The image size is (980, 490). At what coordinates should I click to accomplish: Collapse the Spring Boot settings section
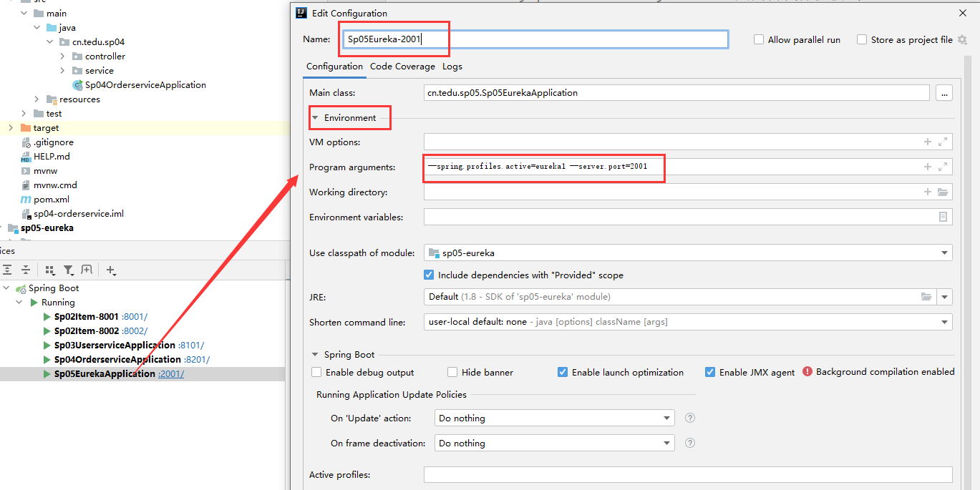[x=315, y=354]
